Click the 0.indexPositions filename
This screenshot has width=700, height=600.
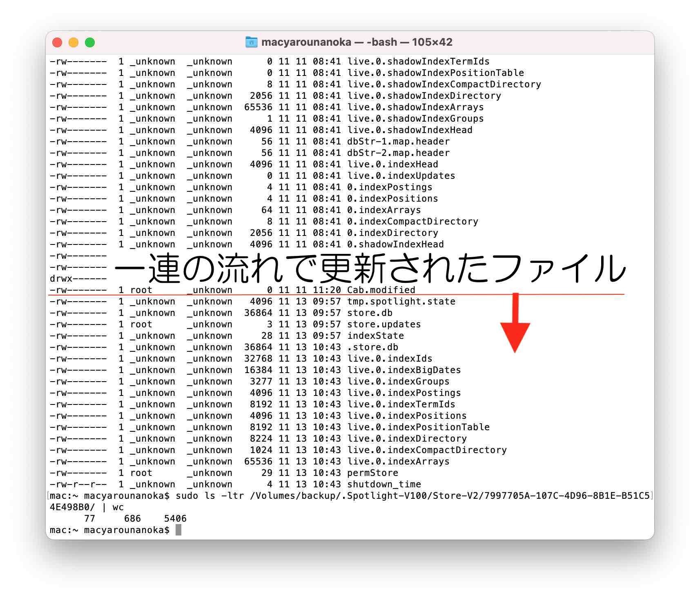392,198
